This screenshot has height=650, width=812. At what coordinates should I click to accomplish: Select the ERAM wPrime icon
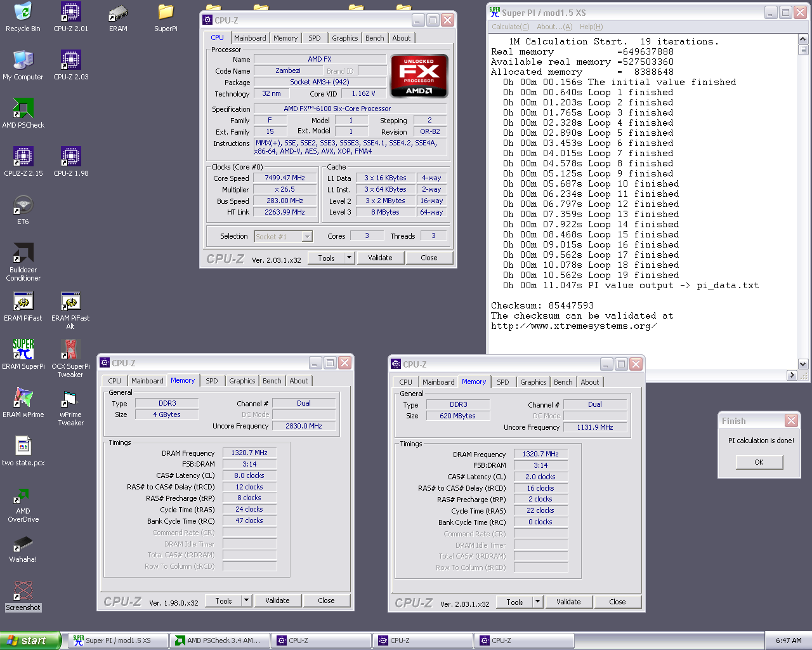click(23, 403)
